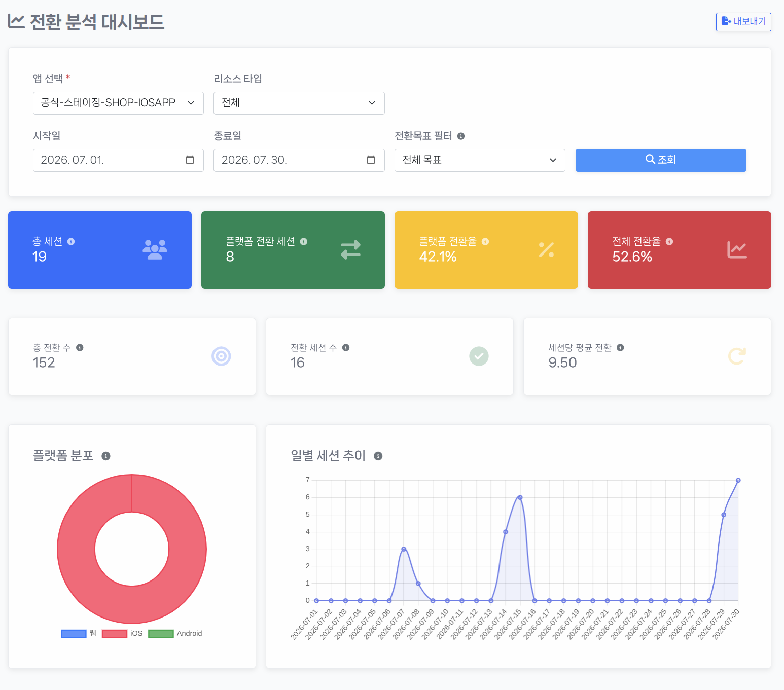Image resolution: width=784 pixels, height=690 pixels.
Task: Click the target icon on 총 전환 수 card
Action: point(221,356)
